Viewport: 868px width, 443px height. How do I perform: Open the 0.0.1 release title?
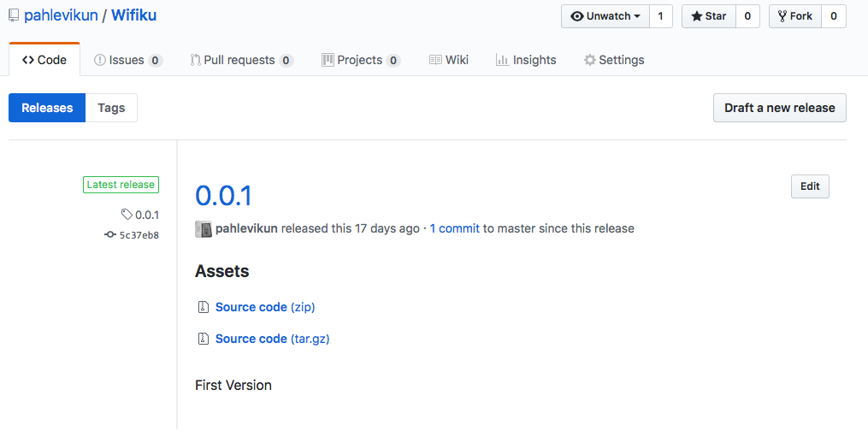[x=224, y=196]
